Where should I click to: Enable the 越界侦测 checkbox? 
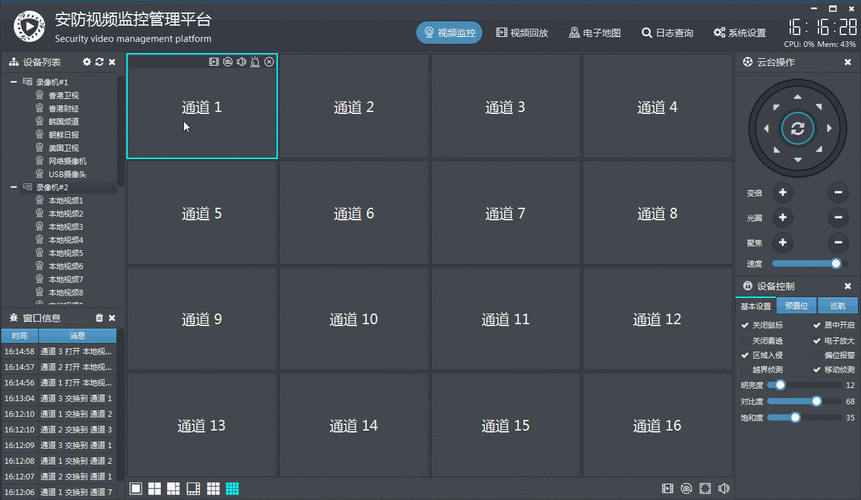(744, 369)
